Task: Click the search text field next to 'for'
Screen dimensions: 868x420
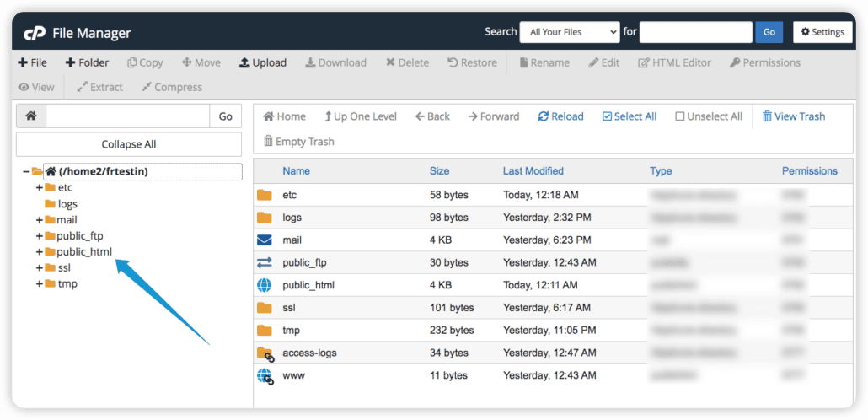Action: click(x=695, y=32)
